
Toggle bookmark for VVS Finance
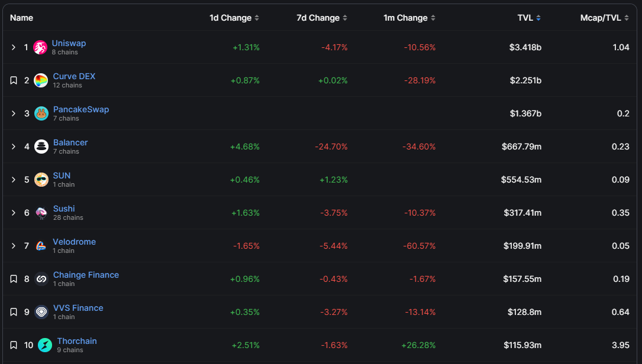14,312
